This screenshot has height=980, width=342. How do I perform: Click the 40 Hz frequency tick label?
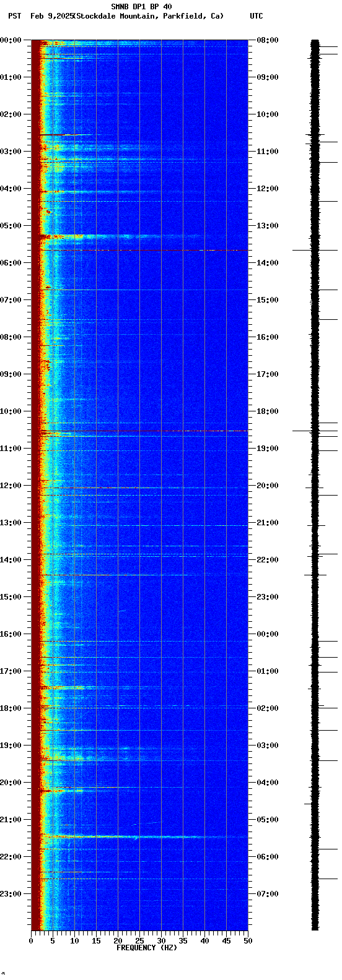click(x=204, y=941)
